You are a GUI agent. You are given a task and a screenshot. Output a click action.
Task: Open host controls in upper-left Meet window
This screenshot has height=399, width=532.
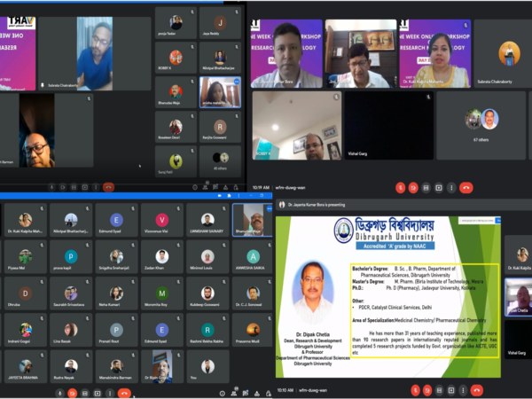236,187
